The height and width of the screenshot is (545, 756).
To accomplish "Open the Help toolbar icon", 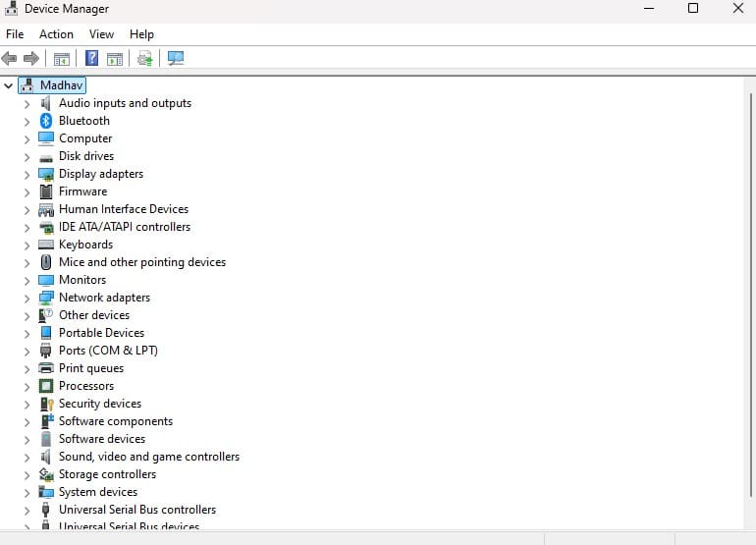I will [91, 58].
